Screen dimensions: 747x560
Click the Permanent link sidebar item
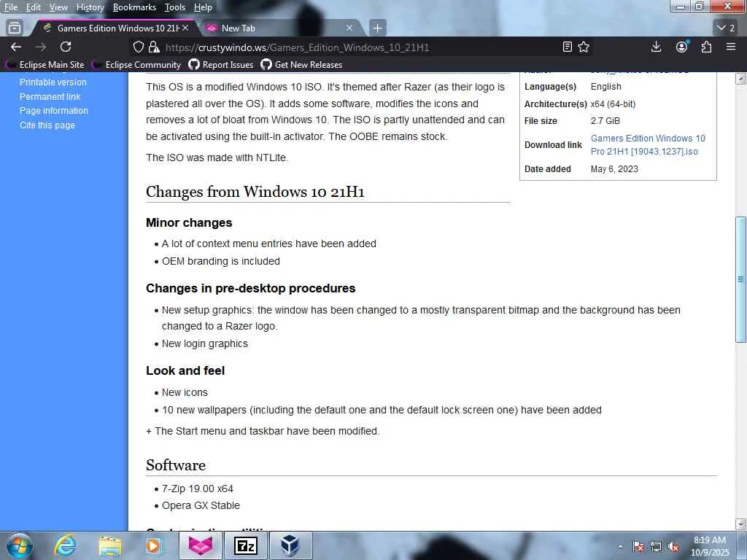(50, 96)
